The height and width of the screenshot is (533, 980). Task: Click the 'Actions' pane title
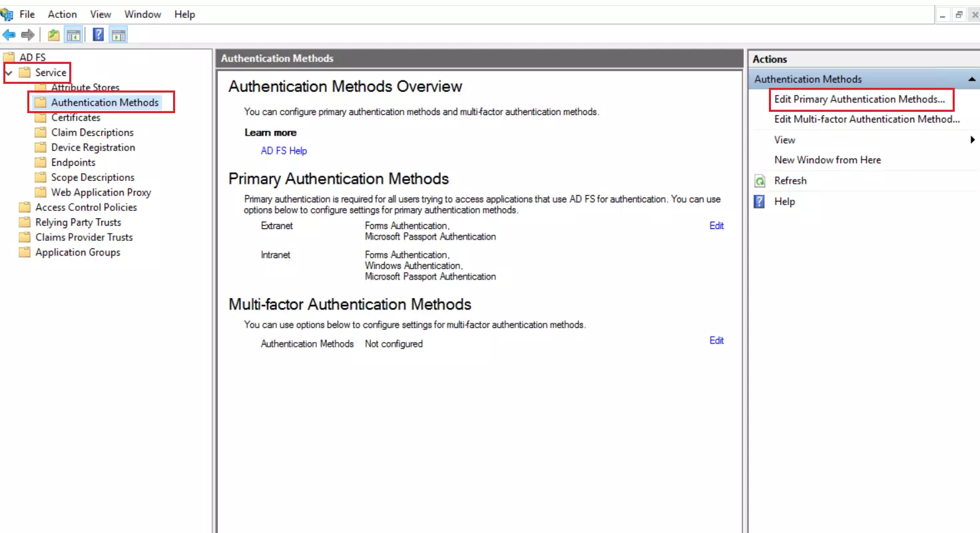click(770, 59)
